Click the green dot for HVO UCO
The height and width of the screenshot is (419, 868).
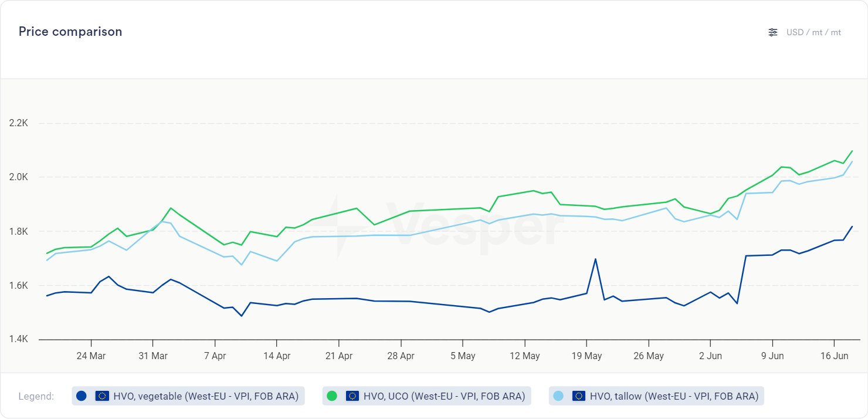(x=332, y=396)
